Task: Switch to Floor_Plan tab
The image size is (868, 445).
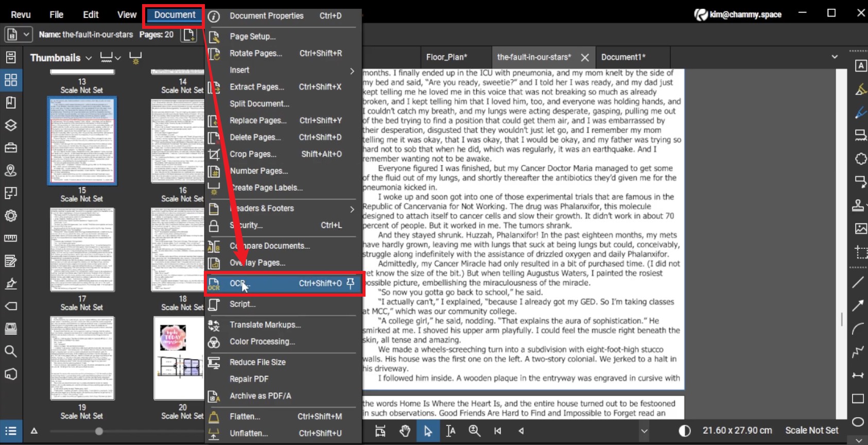Action: click(446, 57)
